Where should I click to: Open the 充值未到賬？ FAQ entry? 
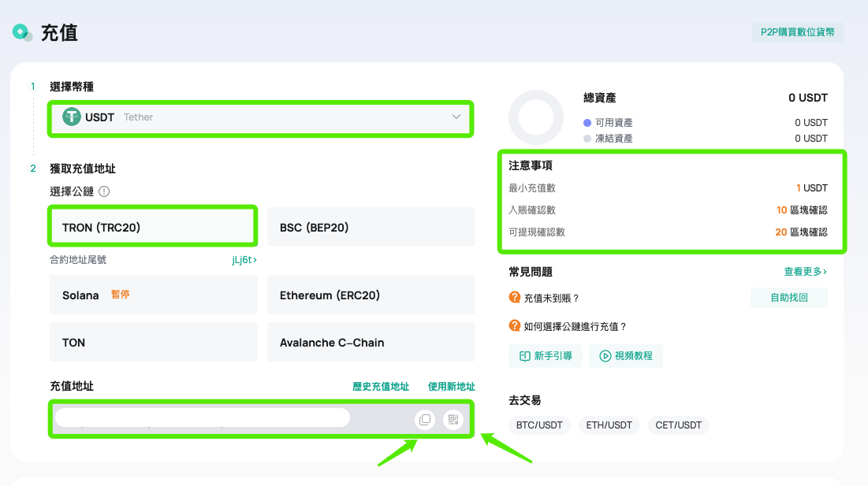pyautogui.click(x=552, y=298)
